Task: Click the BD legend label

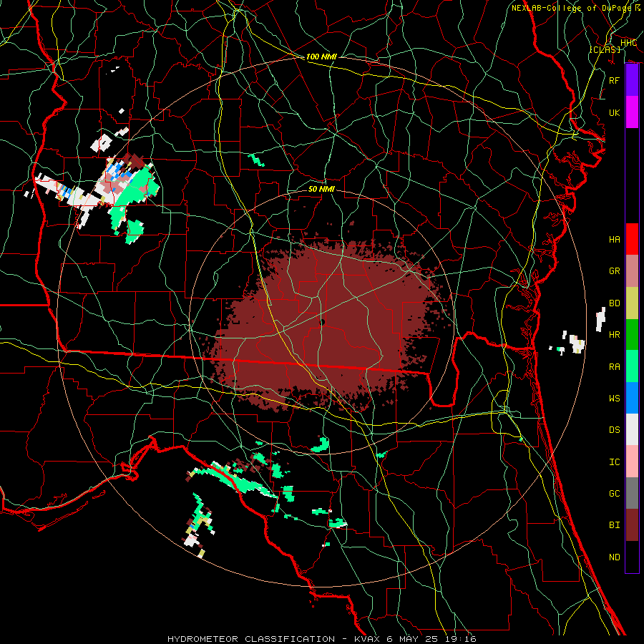Action: (x=614, y=303)
